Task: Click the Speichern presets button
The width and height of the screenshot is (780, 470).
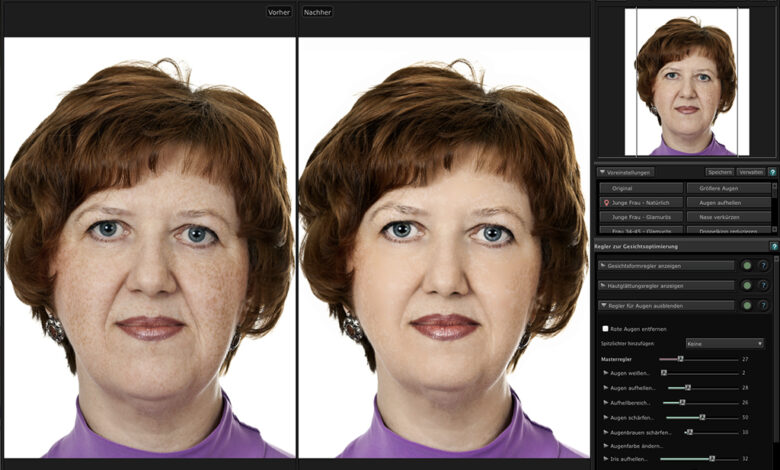Action: tap(720, 172)
